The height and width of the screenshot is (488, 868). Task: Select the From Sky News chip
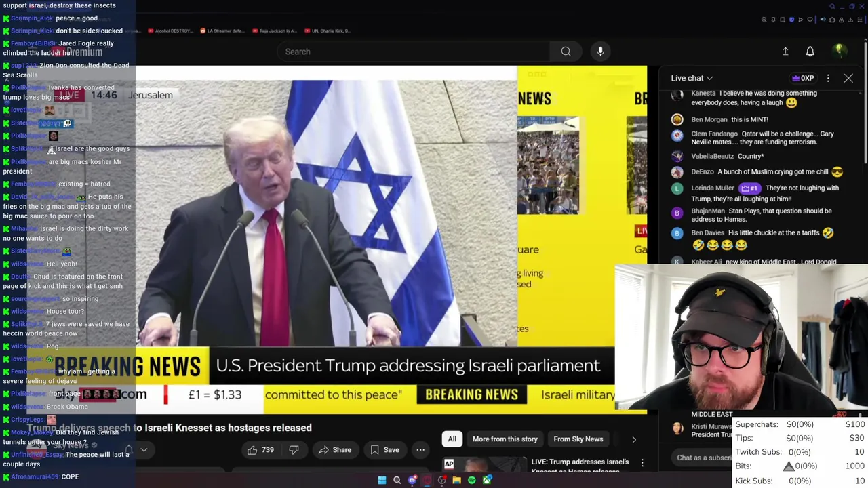[x=578, y=439]
